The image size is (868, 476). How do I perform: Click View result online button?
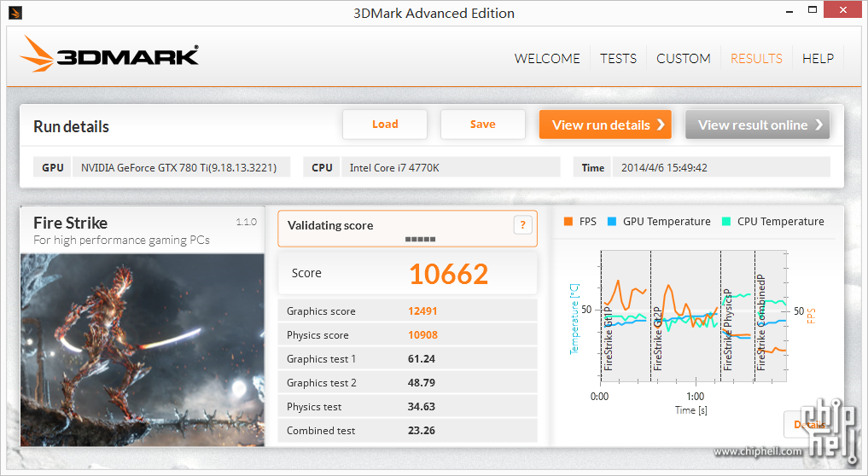tap(757, 125)
